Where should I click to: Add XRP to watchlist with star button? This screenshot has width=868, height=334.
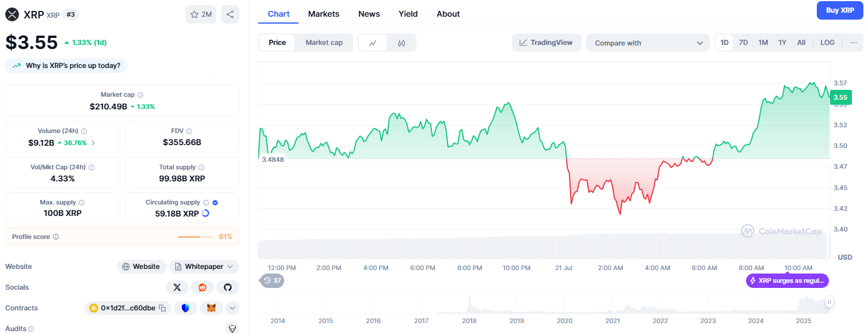(201, 14)
